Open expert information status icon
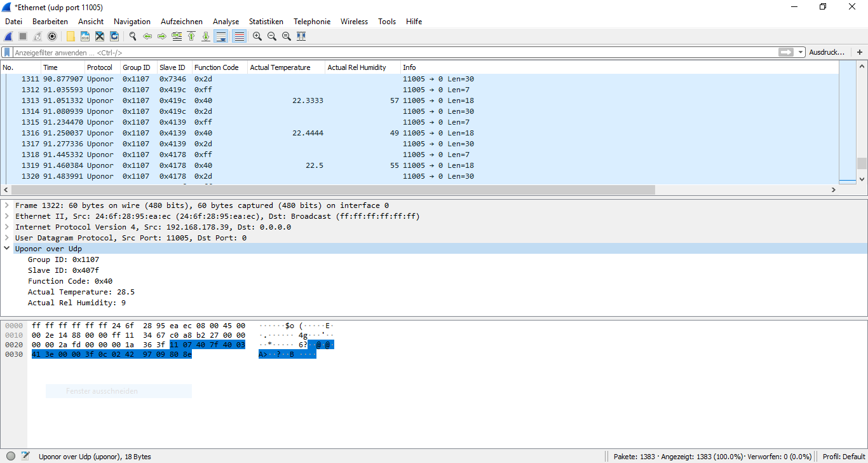Screen dimensions: 868x463 tap(11, 456)
